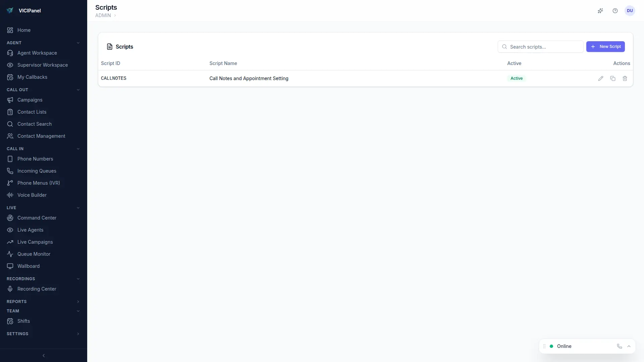
Task: Collapse the Online widget with chevron
Action: 629,346
